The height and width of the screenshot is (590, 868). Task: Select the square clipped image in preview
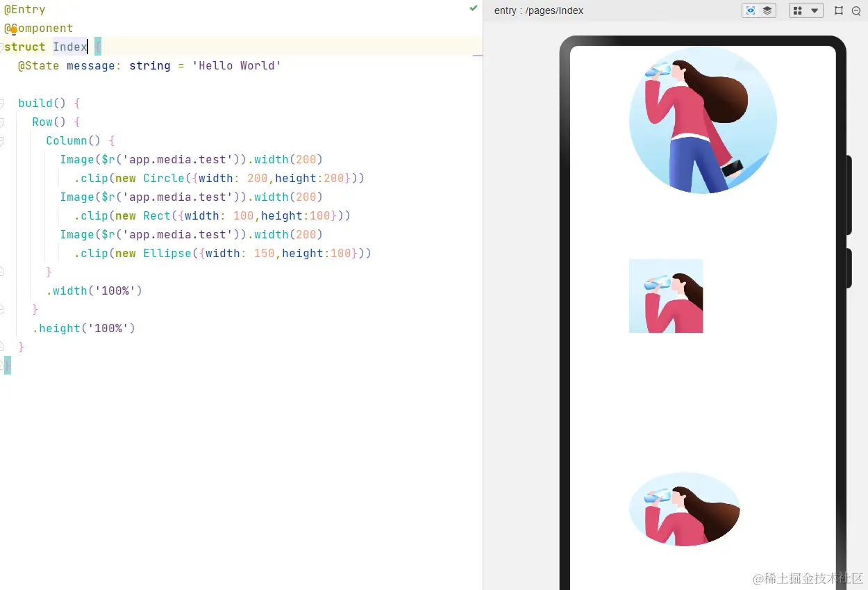(x=666, y=296)
